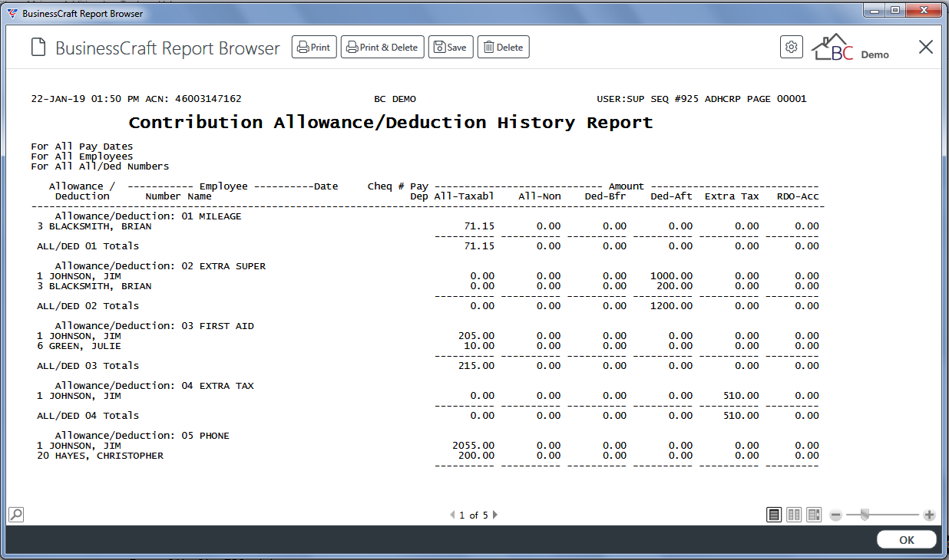
Task: Minimize the Report Browser window
Action: [874, 11]
